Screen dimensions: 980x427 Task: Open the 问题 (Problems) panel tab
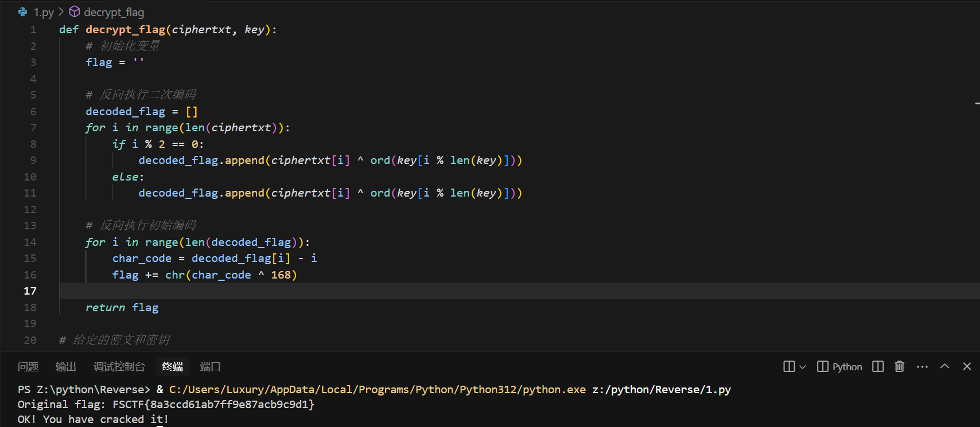28,367
